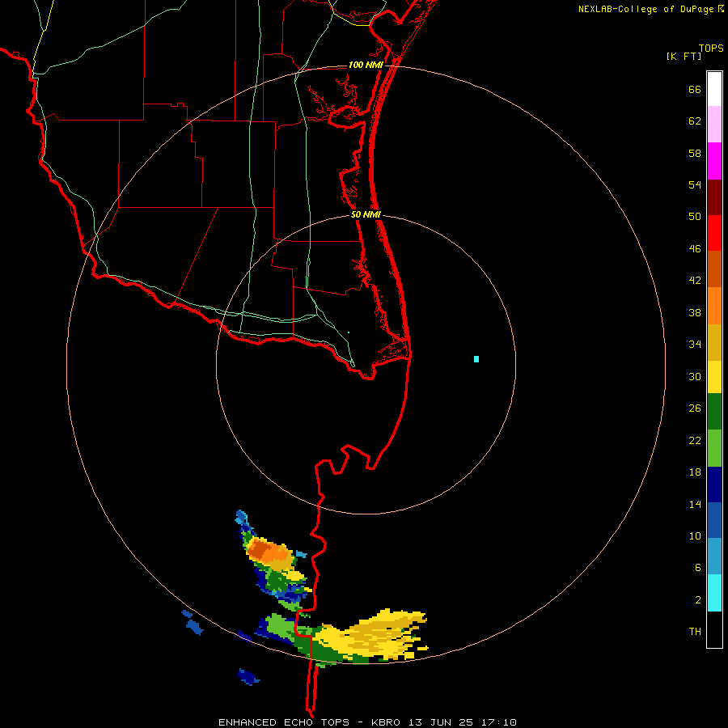The height and width of the screenshot is (728, 728).
Task: Click the dark orange legend swatch
Action: pos(714,269)
